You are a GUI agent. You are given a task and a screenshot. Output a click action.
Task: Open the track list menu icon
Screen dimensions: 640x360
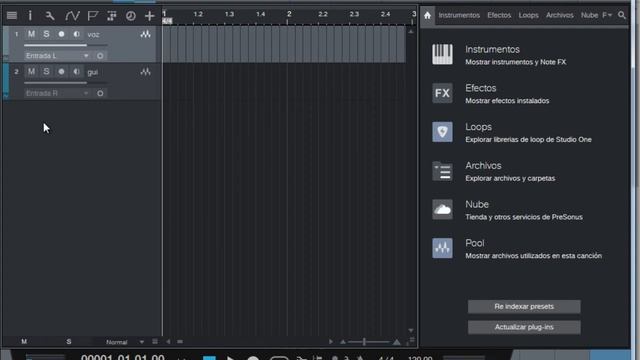click(x=12, y=16)
